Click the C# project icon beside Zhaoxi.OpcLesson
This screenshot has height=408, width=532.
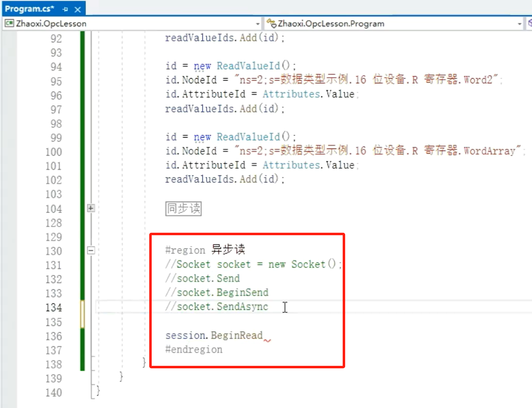point(9,24)
